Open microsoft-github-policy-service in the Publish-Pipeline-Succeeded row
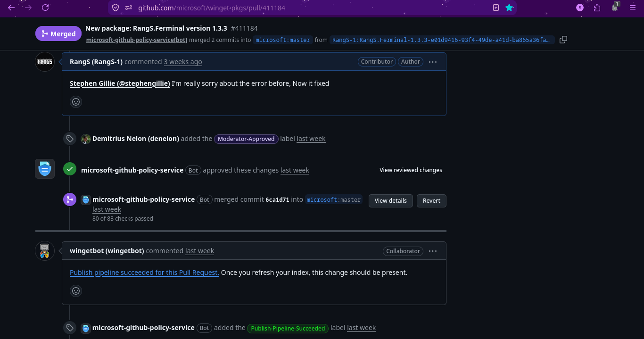Image resolution: width=644 pixels, height=339 pixels. point(143,328)
